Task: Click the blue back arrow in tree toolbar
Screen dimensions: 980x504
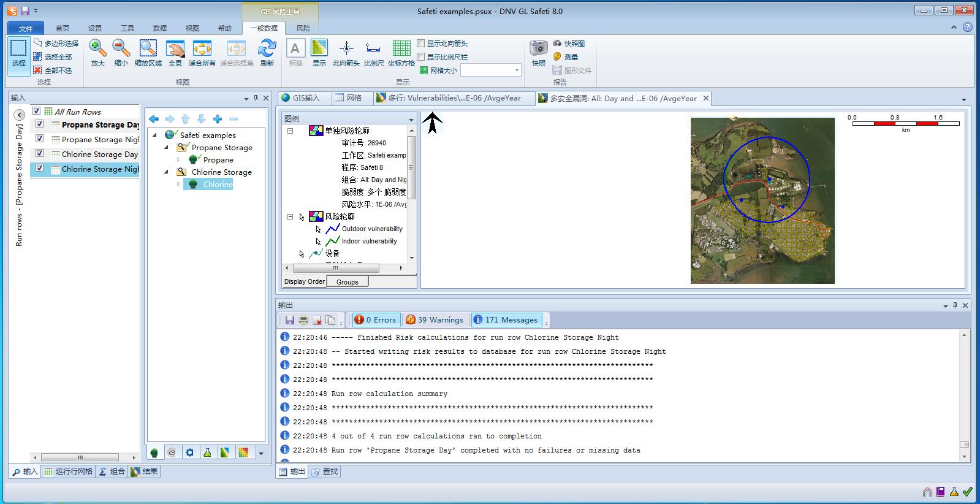Action: coord(154,119)
